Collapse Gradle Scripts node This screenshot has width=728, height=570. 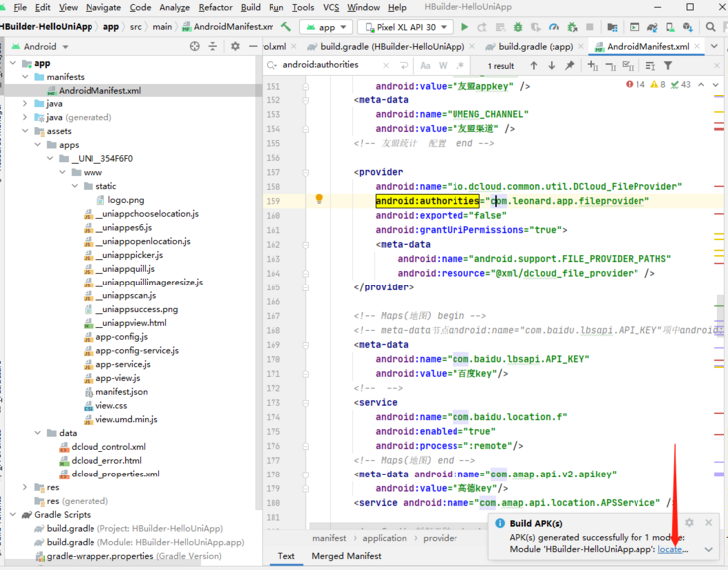click(x=13, y=514)
